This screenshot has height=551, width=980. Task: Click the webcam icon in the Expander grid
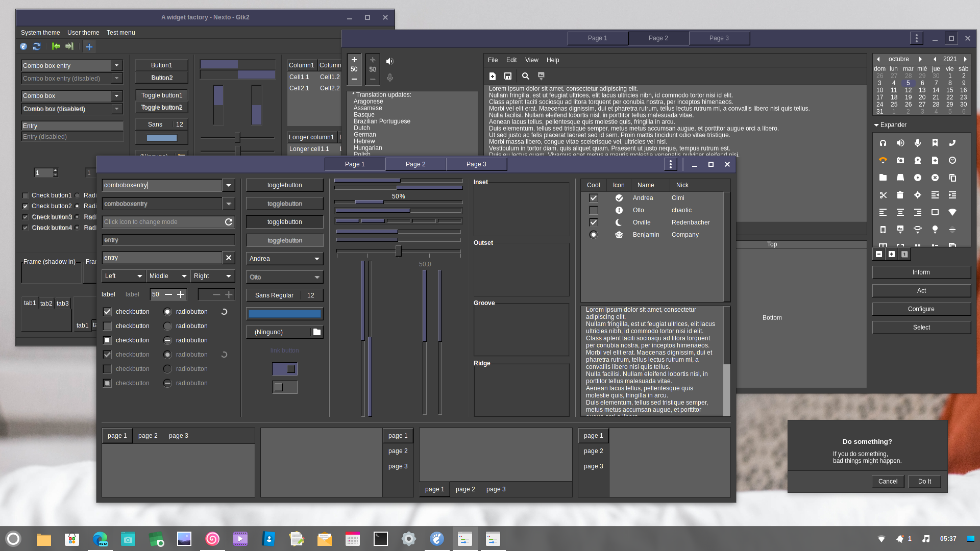click(x=918, y=160)
